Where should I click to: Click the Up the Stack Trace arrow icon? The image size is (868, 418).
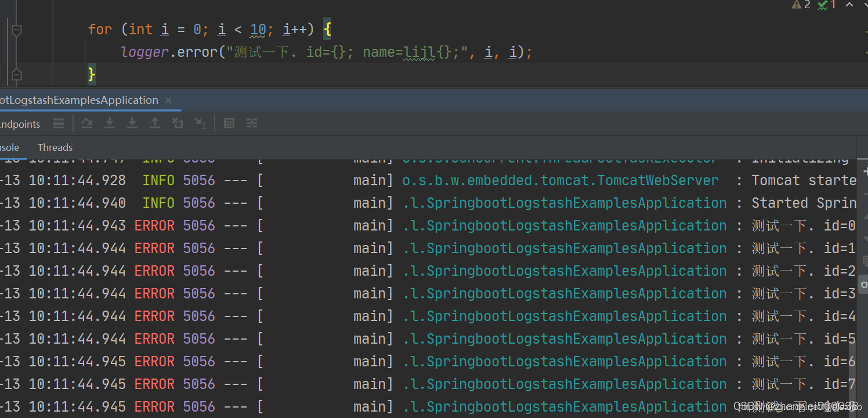pyautogui.click(x=154, y=123)
